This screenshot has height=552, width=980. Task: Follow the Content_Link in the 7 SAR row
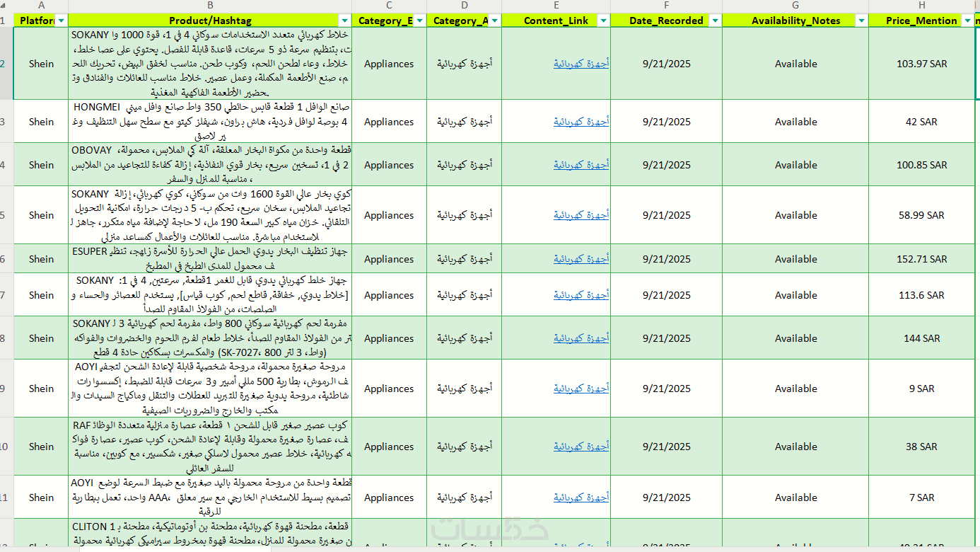pos(581,498)
